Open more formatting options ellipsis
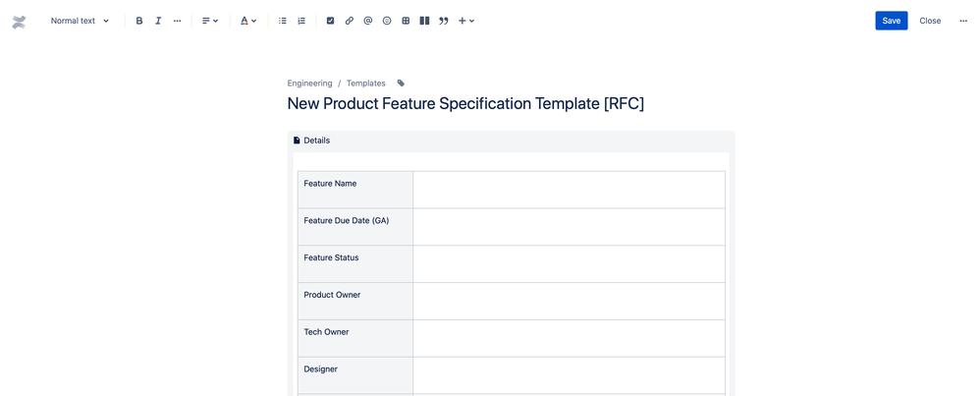The width and height of the screenshot is (980, 396). pos(177,21)
